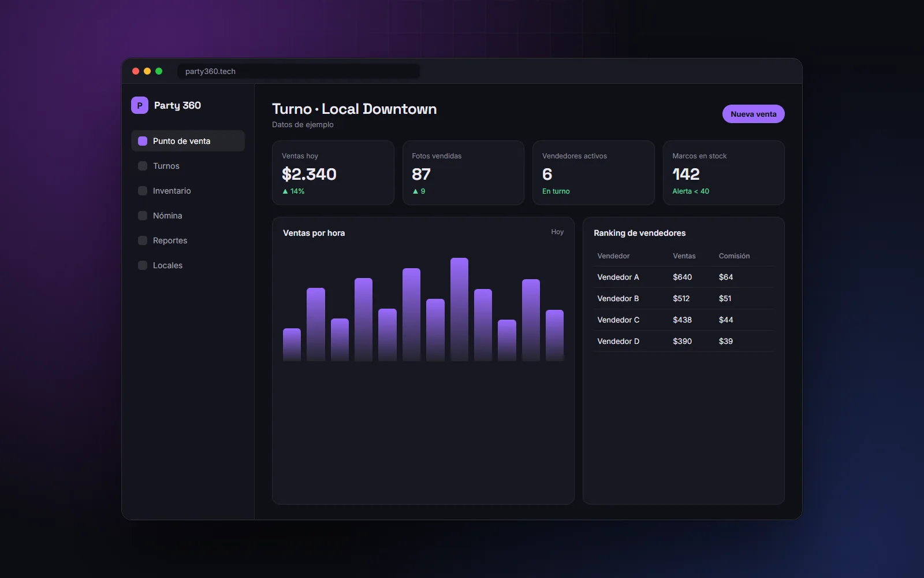Open the Ventas hoy $2.340 card
This screenshot has width=924, height=578.
[x=333, y=173]
